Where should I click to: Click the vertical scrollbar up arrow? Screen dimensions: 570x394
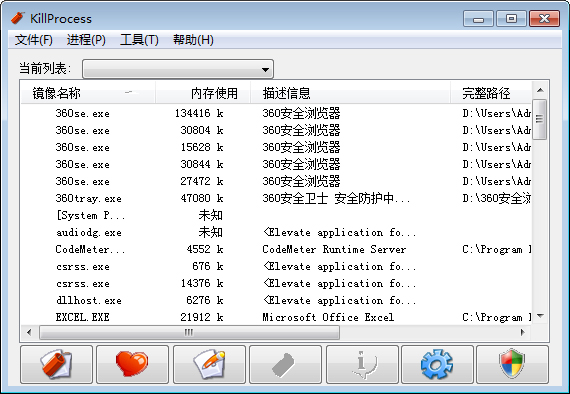tap(540, 90)
